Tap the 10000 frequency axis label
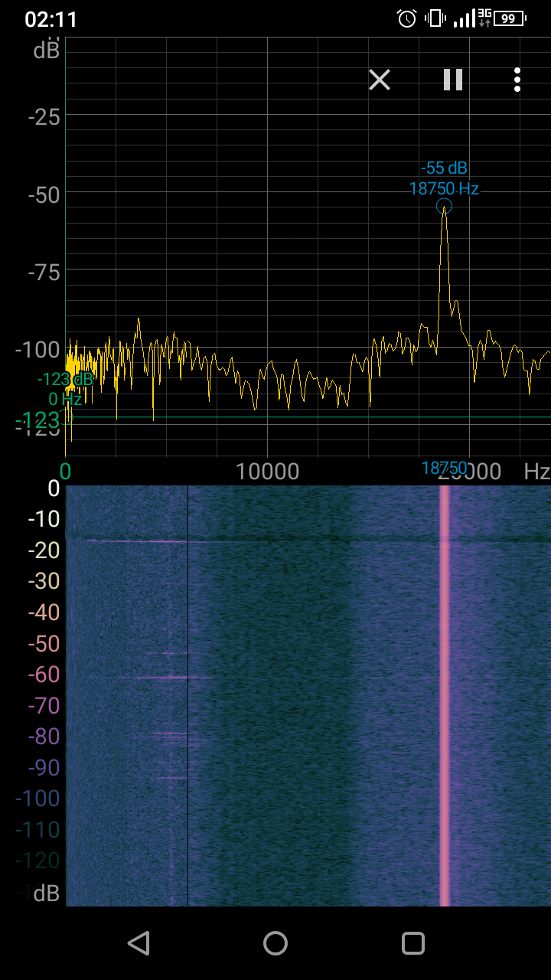The height and width of the screenshot is (980, 551). (267, 472)
